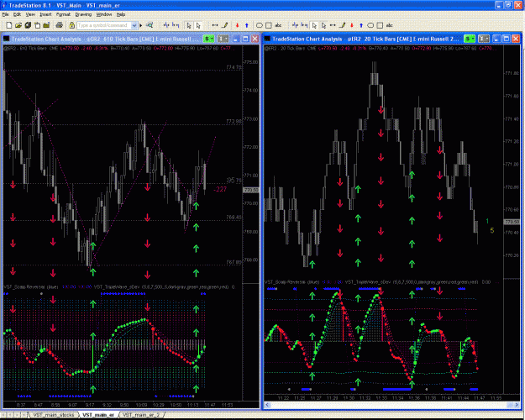The image size is (525, 420).
Task: Click the 770.50 price tag on 610 Tick chart
Action: click(251, 190)
